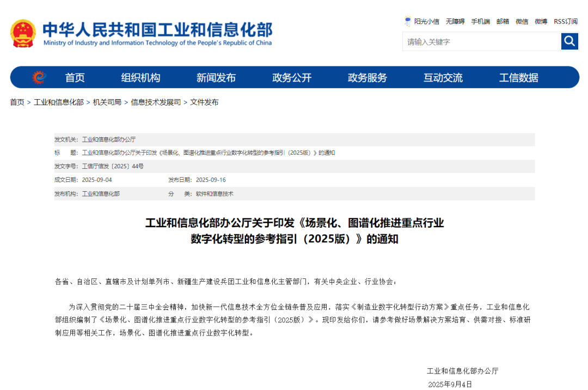Click 工业和信息化部 in the breadcrumb
The height and width of the screenshot is (390, 588).
[58, 102]
